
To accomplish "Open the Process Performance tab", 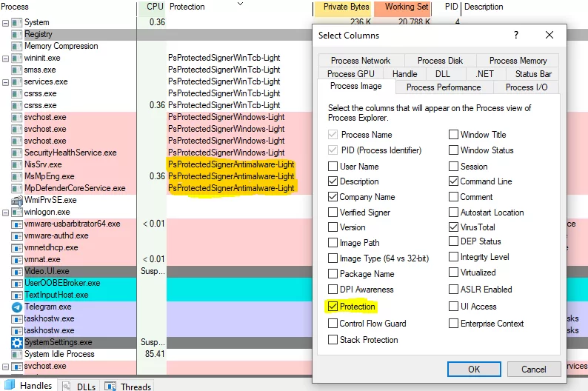I will [x=443, y=87].
